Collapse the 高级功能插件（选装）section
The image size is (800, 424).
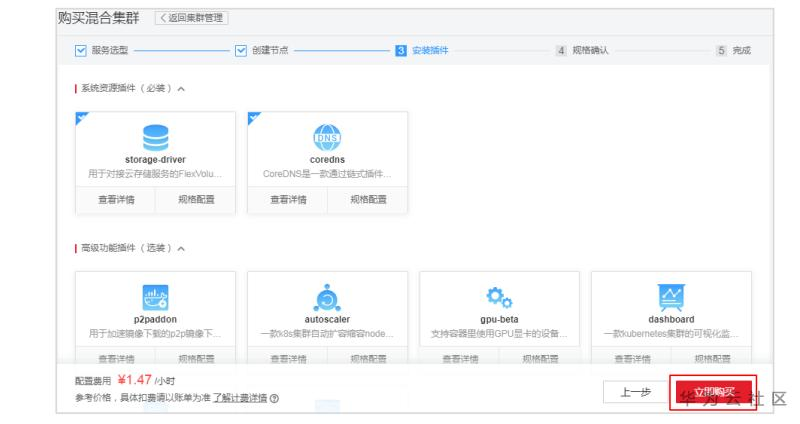[x=181, y=248]
